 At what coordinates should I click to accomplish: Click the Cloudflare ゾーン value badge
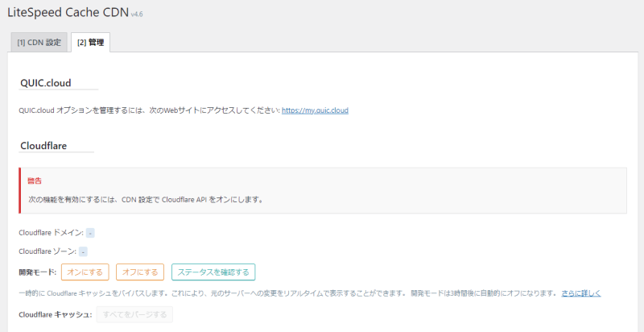coord(83,251)
